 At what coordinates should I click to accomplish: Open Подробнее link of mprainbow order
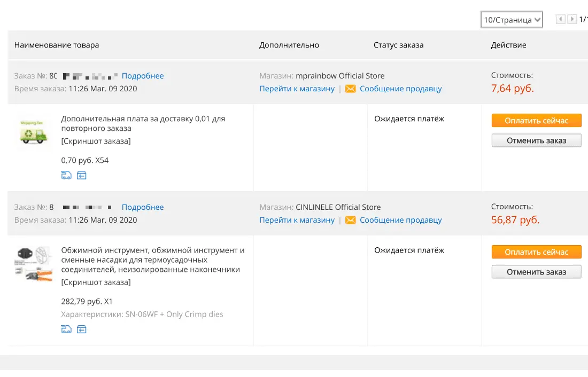click(143, 76)
